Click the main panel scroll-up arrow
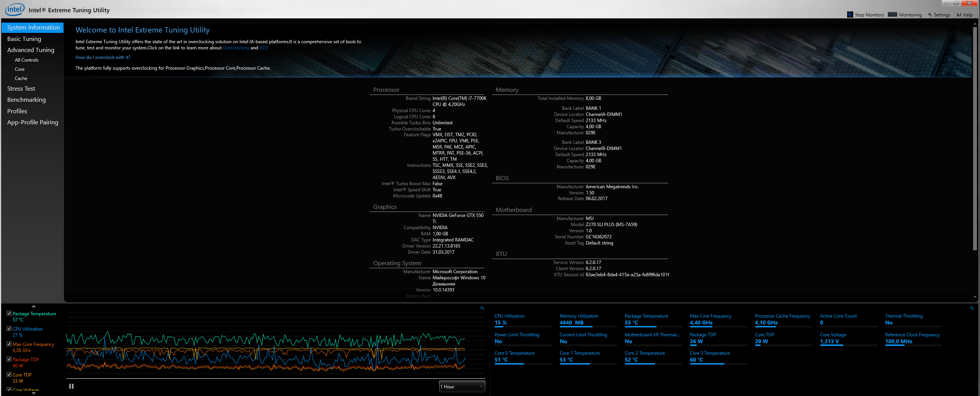 975,24
